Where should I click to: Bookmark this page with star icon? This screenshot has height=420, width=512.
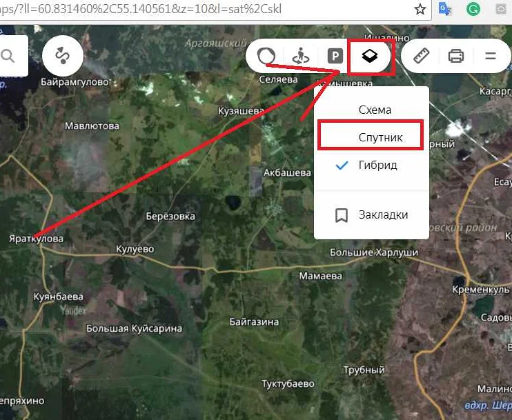point(420,10)
